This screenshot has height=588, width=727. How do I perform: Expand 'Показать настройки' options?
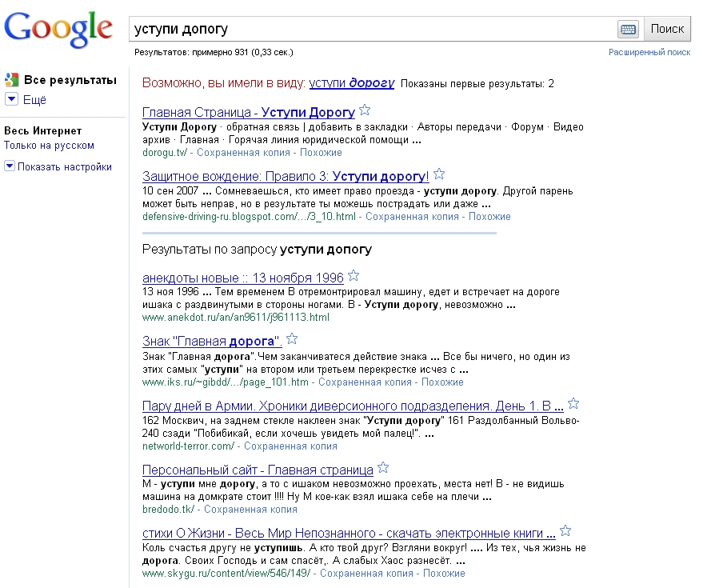[x=10, y=166]
